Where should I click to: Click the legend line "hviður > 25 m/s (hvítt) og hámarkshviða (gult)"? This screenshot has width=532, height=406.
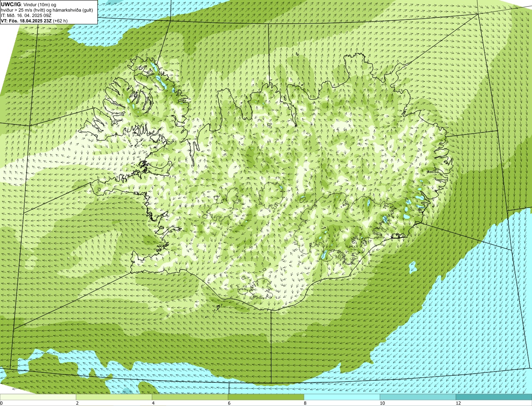(47, 10)
